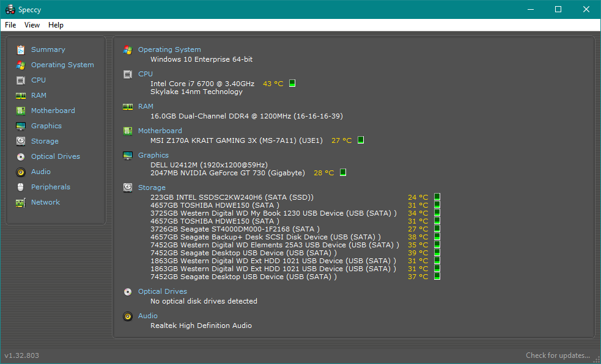Click the Peripherals mouse icon in sidebar
The image size is (601, 364).
click(21, 187)
